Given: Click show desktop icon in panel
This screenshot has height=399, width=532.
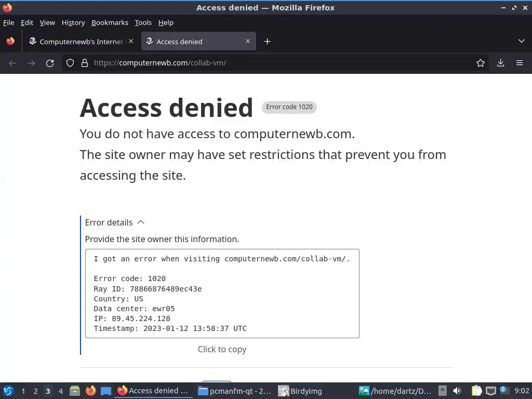Looking at the screenshot, I should 106,391.
